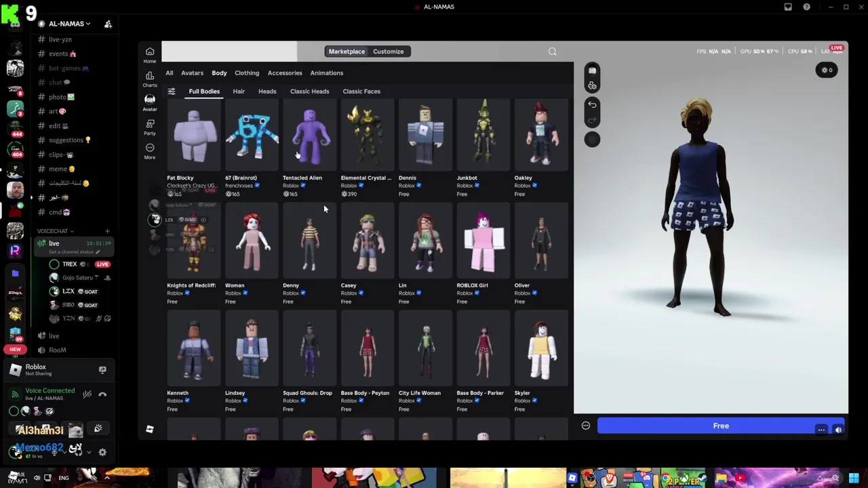Click the undo arrow in avatar preview
Image resolution: width=868 pixels, height=488 pixels.
[592, 104]
